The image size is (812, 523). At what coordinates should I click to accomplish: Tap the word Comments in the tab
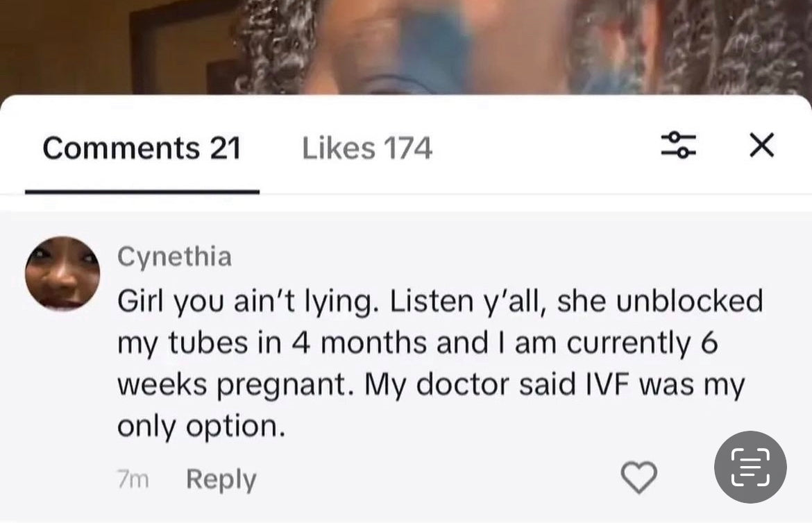pos(121,148)
